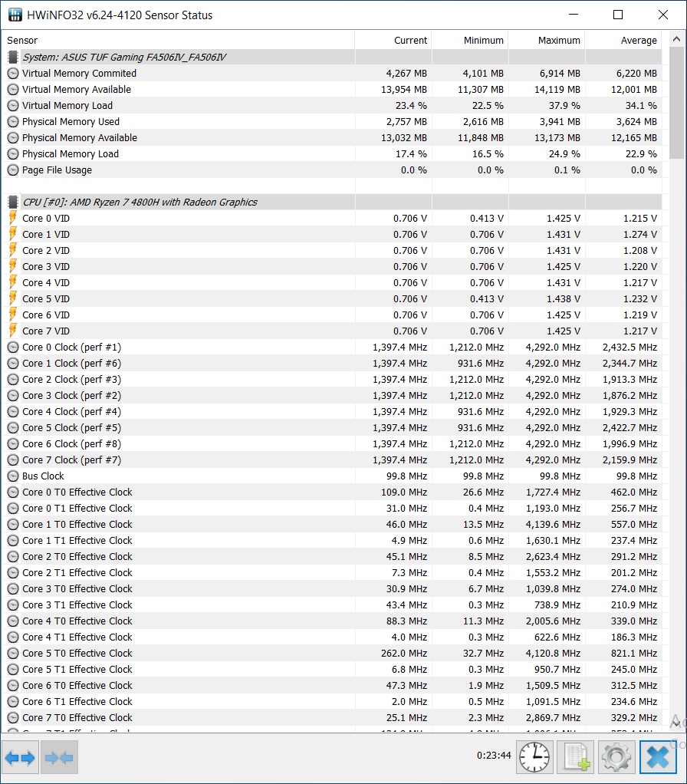Select the Physical Memory Used row
The height and width of the screenshot is (784, 687).
[334, 121]
